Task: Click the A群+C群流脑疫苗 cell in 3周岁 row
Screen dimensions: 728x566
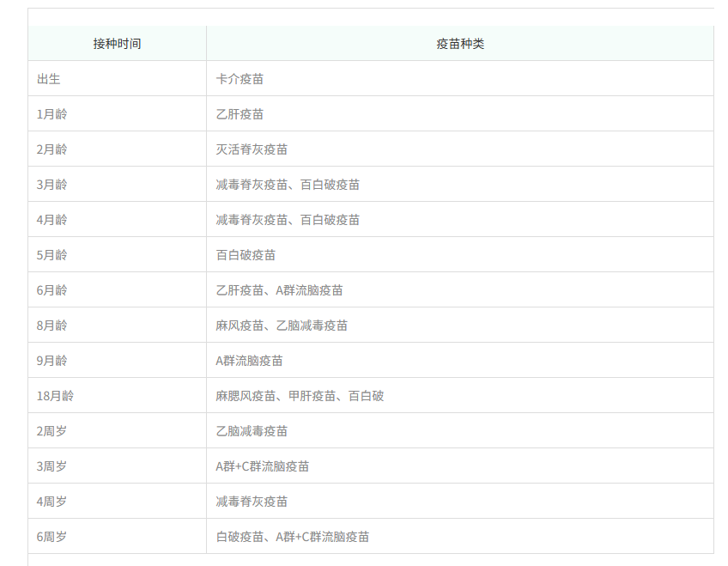Action: click(459, 466)
